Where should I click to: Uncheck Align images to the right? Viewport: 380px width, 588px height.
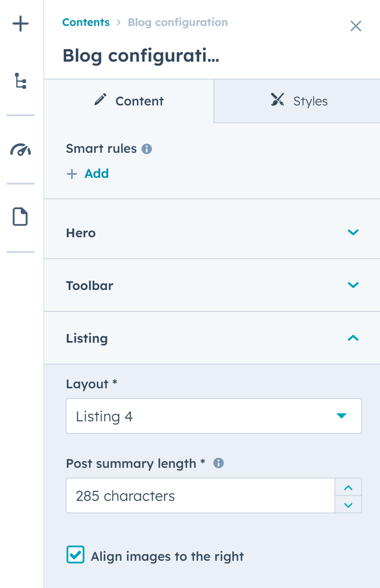(75, 555)
